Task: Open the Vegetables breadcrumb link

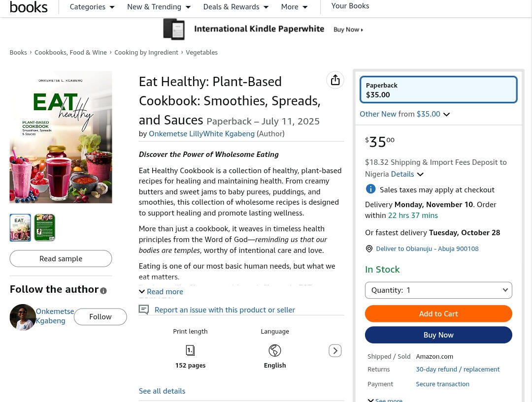Action: tap(201, 52)
